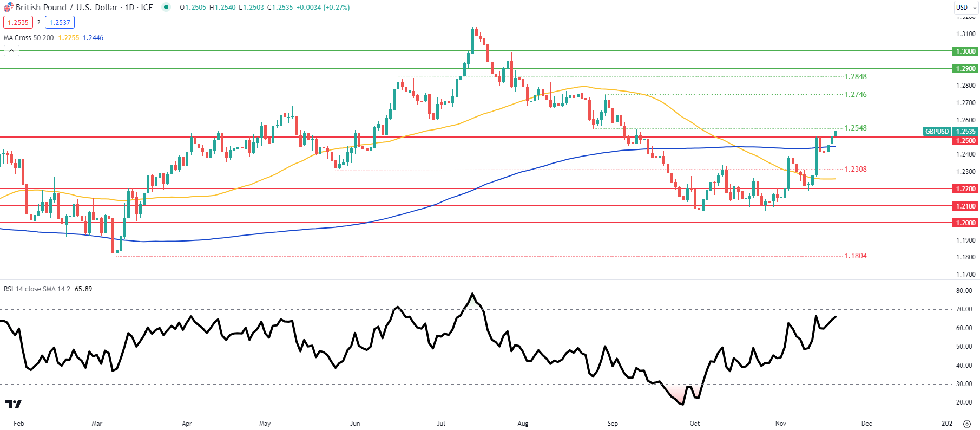Open the USD currency dropdown
The width and height of the screenshot is (980, 430).
966,8
